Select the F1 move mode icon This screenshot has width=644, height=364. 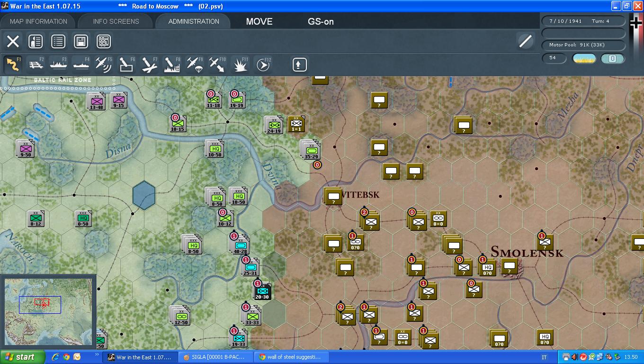click(x=13, y=64)
